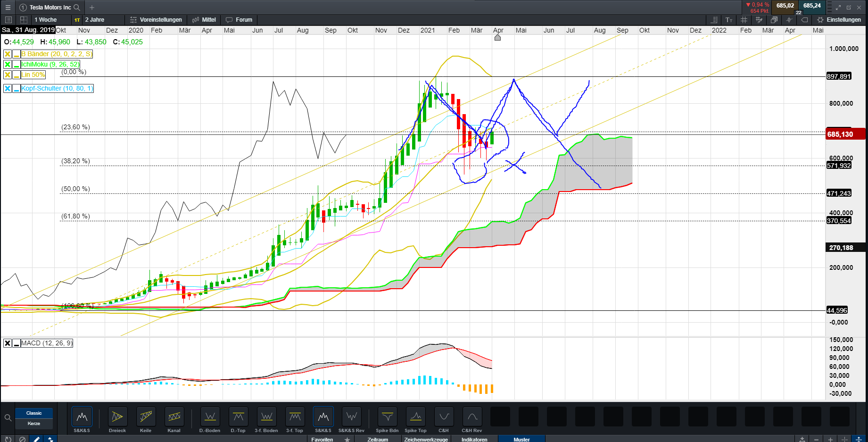Switch chart style to Kerze
The width and height of the screenshot is (868, 442).
point(34,424)
